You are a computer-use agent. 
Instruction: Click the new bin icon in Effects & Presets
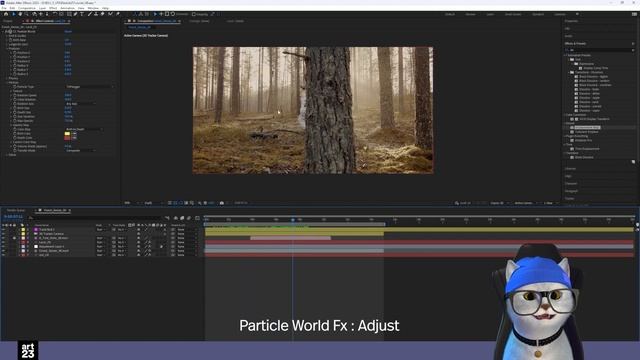point(633,162)
